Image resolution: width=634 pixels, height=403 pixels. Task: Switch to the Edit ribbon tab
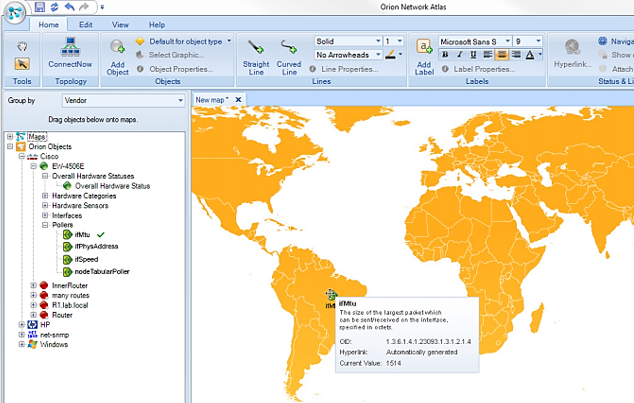[x=86, y=25]
